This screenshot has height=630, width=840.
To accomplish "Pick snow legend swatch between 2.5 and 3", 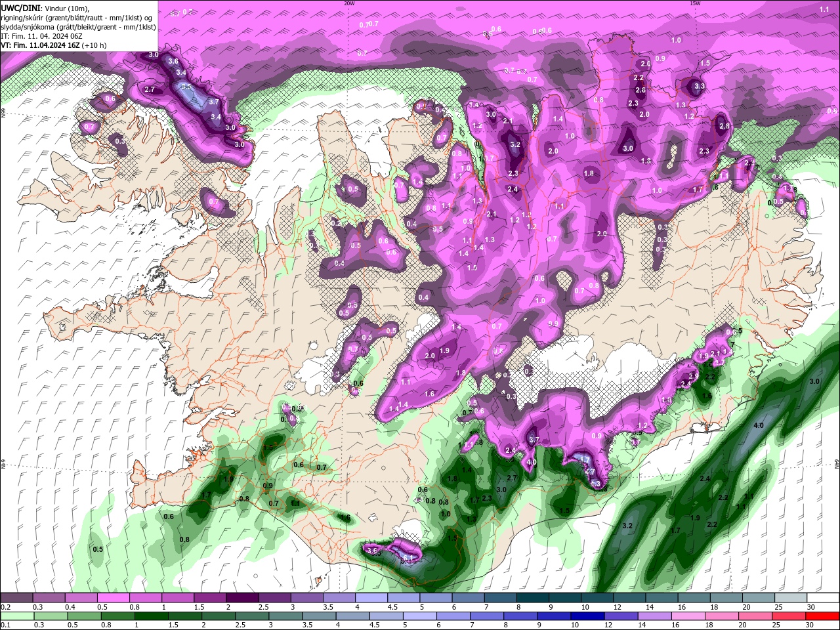I will tap(275, 598).
